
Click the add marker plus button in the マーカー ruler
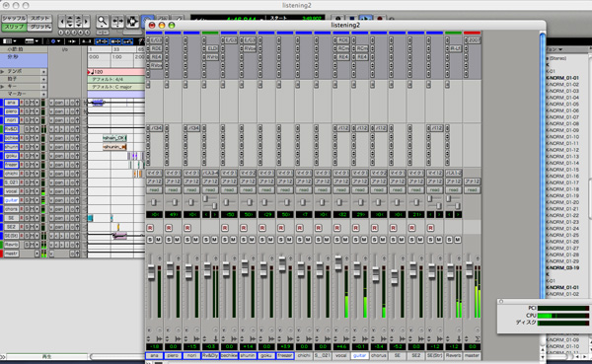(43, 94)
